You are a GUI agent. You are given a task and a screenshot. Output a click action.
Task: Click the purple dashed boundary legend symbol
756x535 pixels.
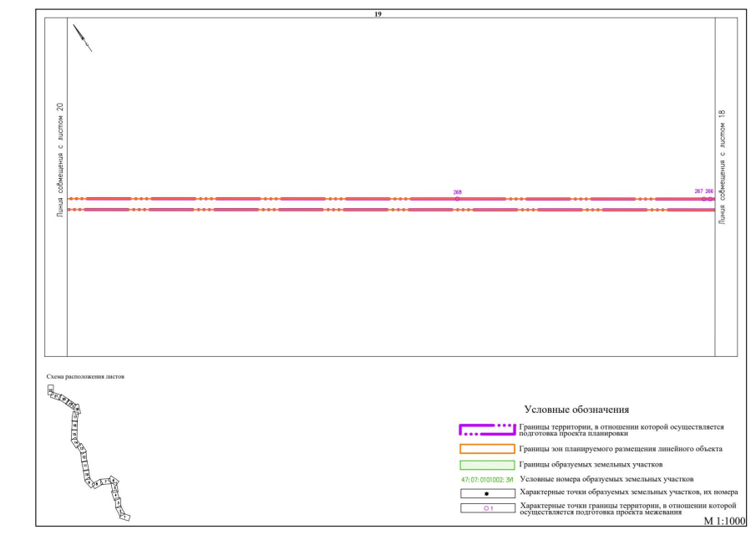pyautogui.click(x=486, y=431)
